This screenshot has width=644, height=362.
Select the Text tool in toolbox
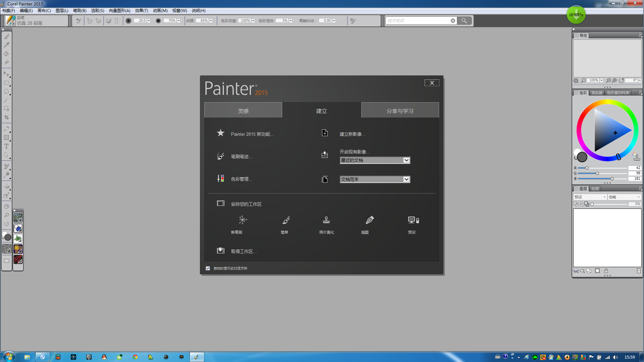(x=6, y=146)
